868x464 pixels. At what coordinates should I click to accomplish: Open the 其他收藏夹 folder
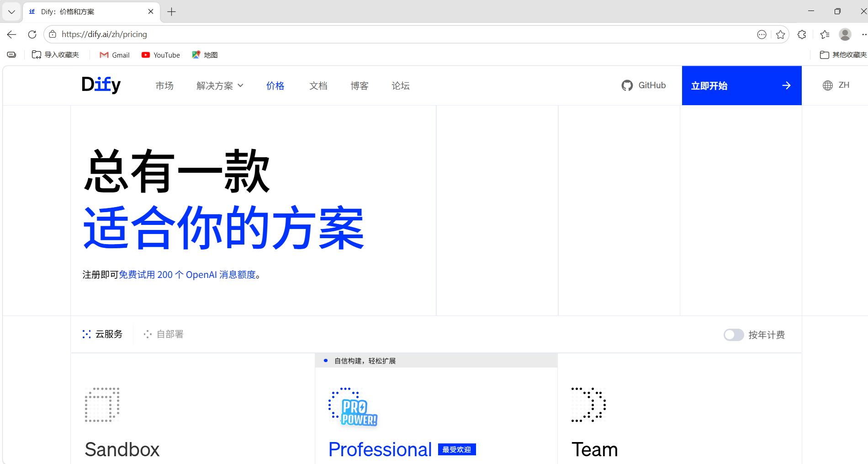pyautogui.click(x=843, y=55)
